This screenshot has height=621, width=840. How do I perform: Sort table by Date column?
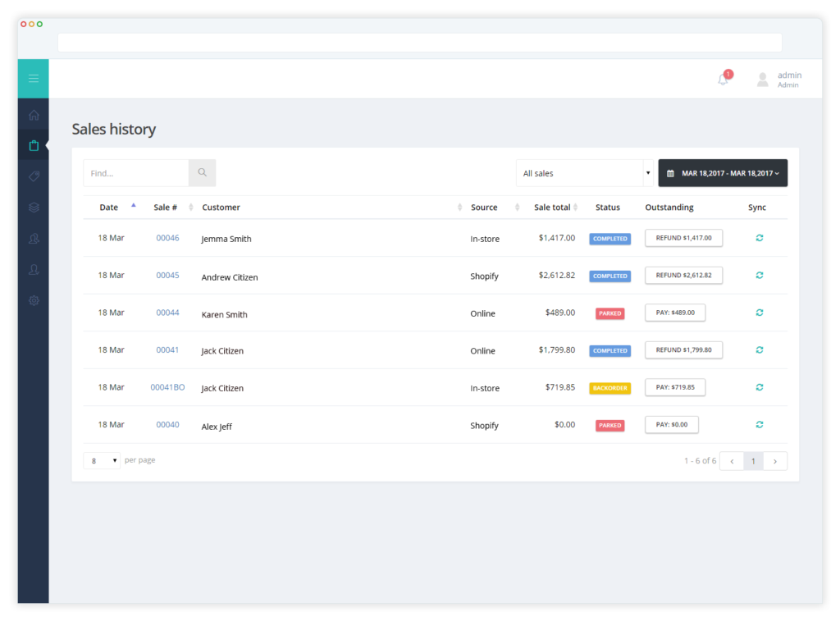pyautogui.click(x=109, y=208)
